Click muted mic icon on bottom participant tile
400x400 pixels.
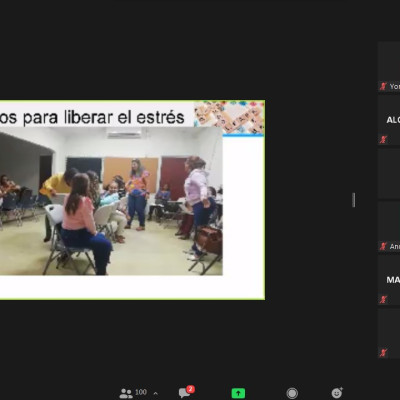click(383, 352)
